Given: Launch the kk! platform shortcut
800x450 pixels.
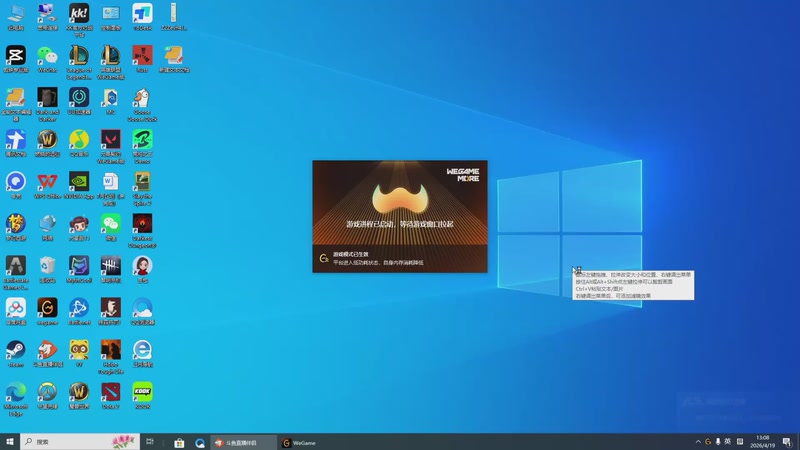Looking at the screenshot, I should coord(79,19).
